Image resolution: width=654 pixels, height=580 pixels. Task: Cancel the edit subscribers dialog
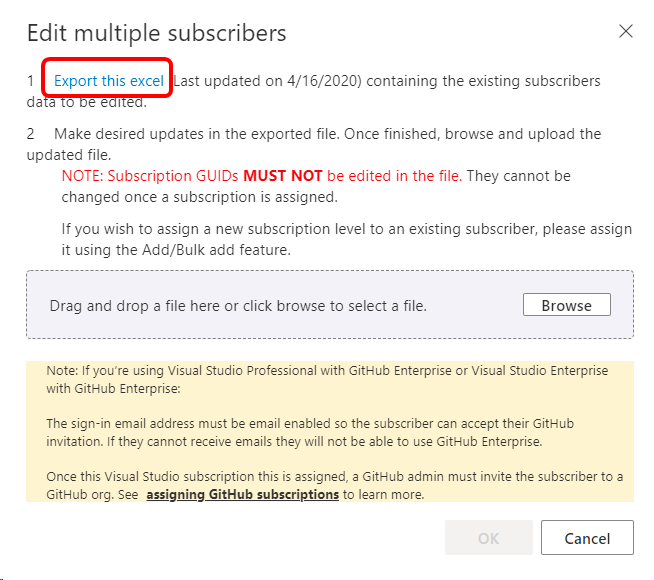click(x=587, y=538)
